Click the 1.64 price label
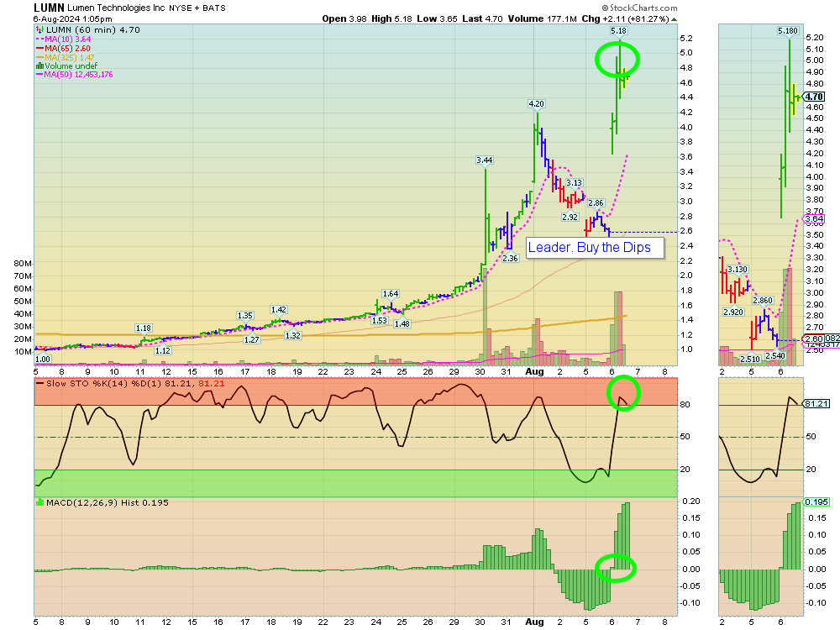 391,293
